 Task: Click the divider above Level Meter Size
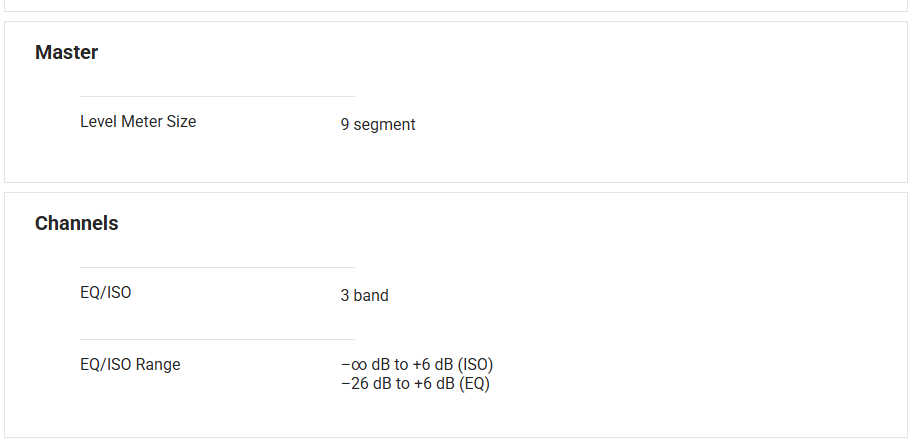click(217, 97)
